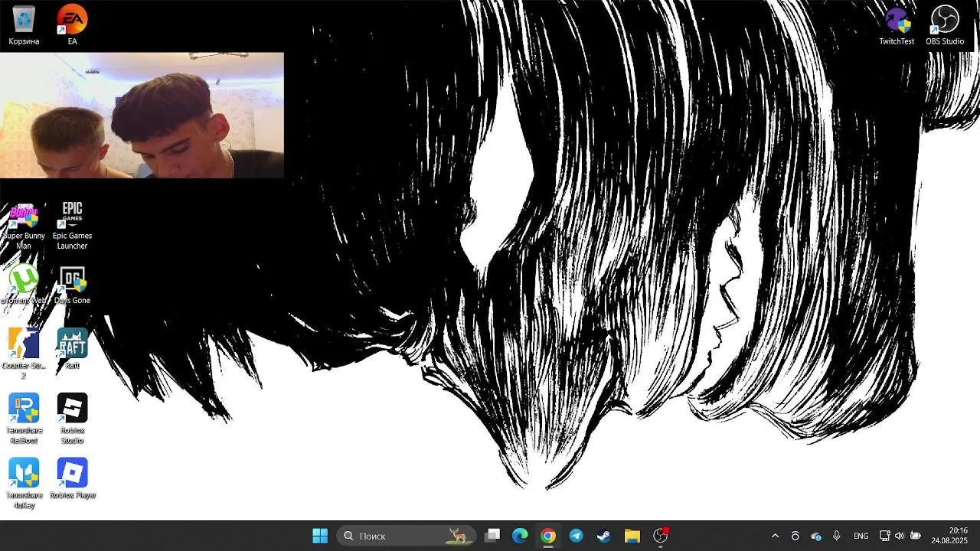Screen dimensions: 980x551
Task: Select the Raft game desktop icon
Action: click(x=72, y=350)
